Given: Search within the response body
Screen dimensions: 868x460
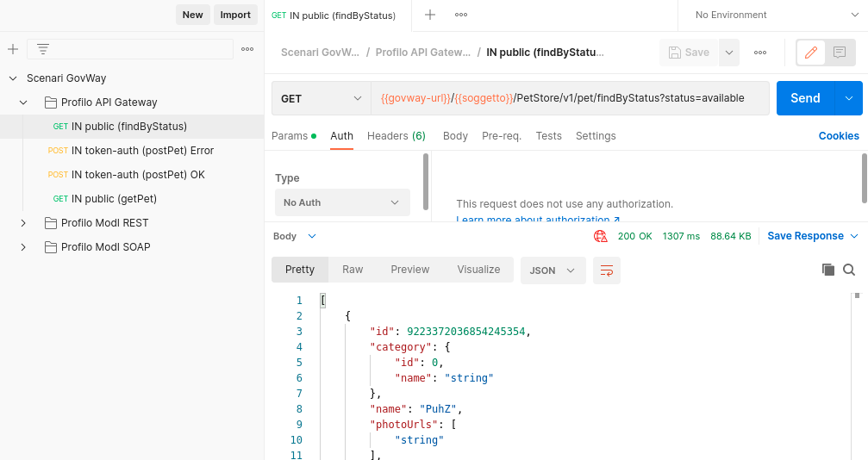Looking at the screenshot, I should [x=849, y=270].
